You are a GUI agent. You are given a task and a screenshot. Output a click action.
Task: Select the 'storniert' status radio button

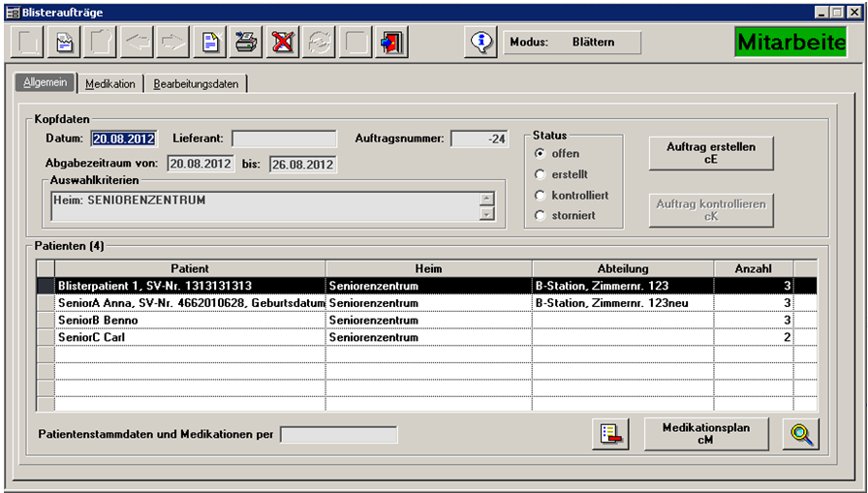click(x=541, y=215)
